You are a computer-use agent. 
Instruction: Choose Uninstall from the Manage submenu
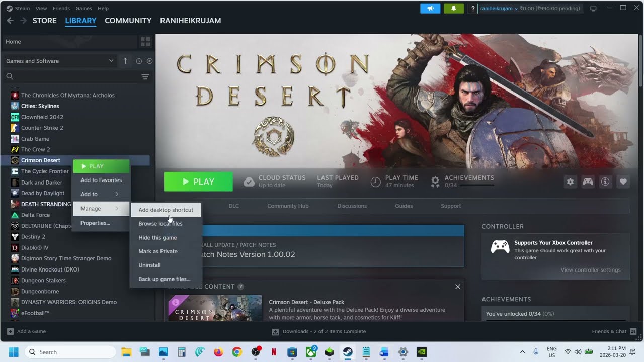pyautogui.click(x=166, y=265)
